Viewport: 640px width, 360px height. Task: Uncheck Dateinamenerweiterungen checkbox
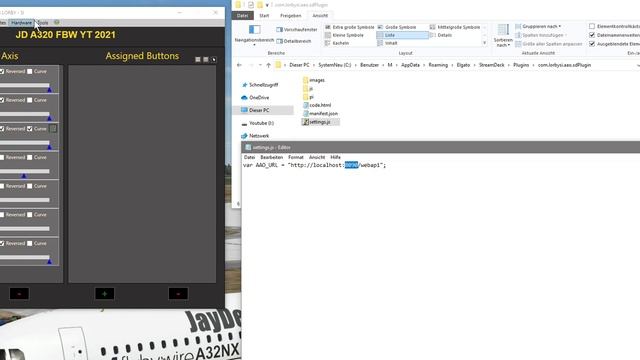(592, 35)
